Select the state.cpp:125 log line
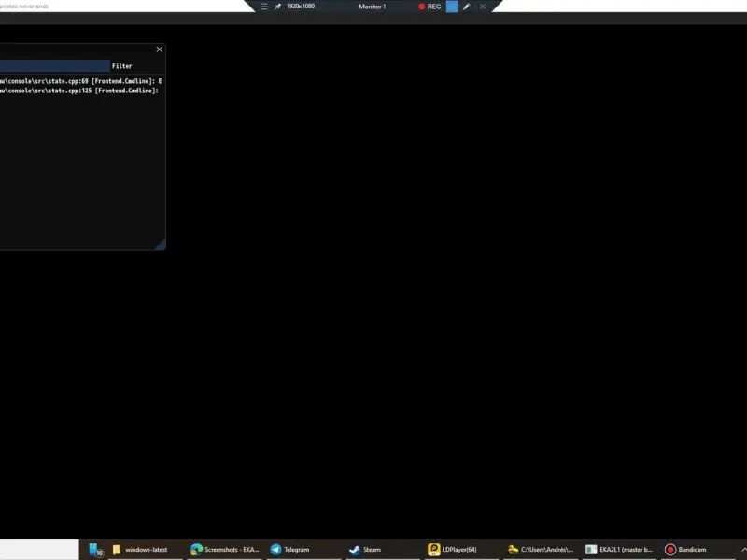747x560 pixels. pyautogui.click(x=79, y=91)
